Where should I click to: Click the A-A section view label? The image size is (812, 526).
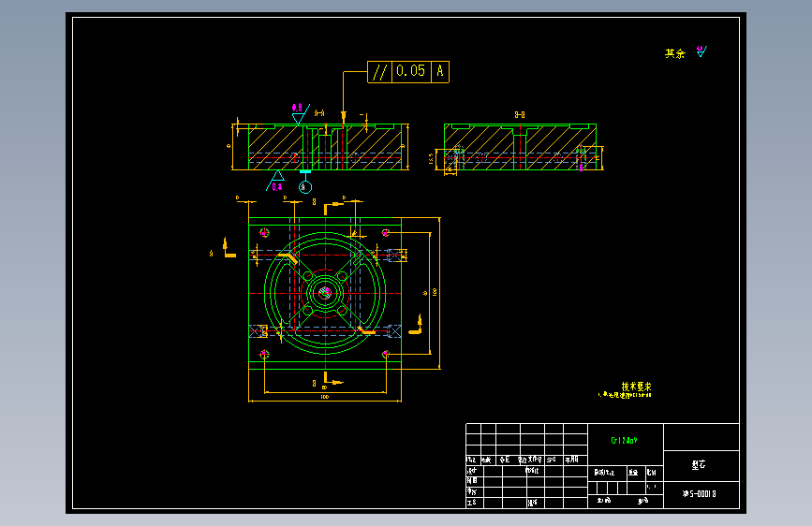pos(319,113)
